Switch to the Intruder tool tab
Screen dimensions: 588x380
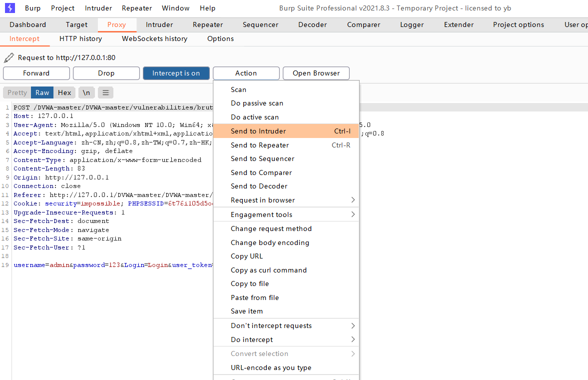click(159, 25)
